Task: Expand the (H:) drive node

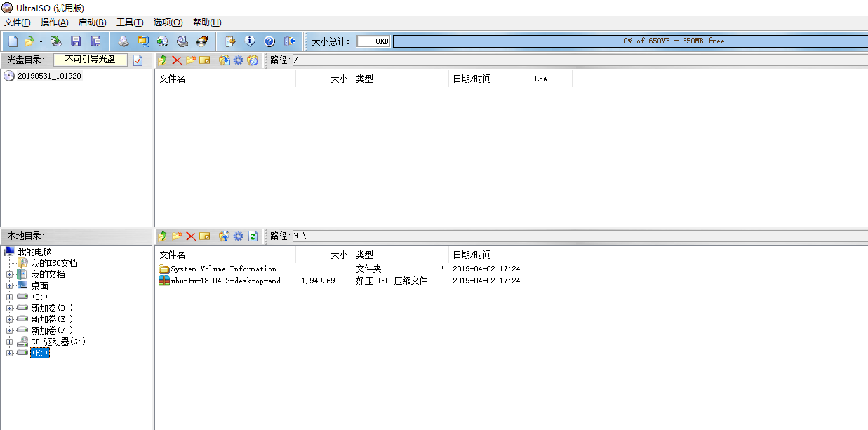Action: [x=9, y=353]
